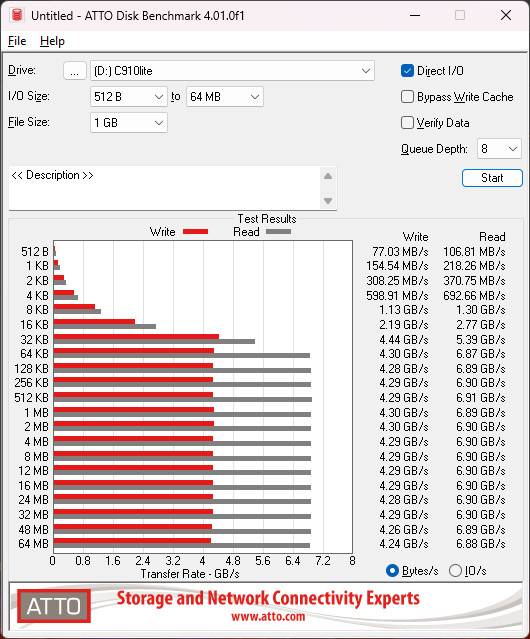The height and width of the screenshot is (639, 530).
Task: Click the write value 4.26 GB/s
Action: (x=404, y=529)
